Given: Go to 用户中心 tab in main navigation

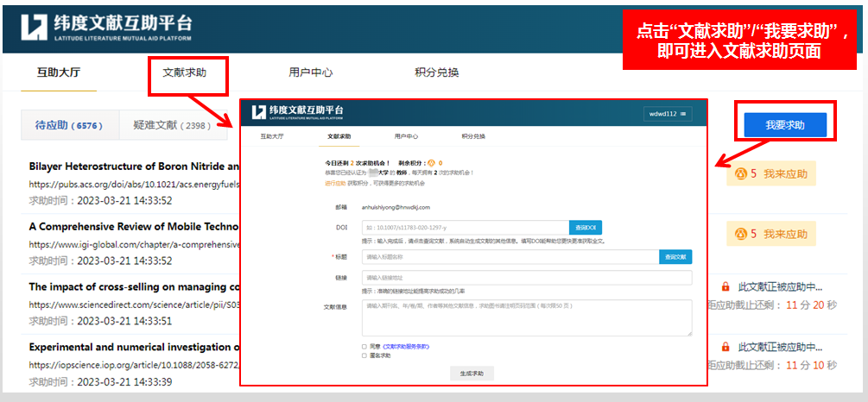Looking at the screenshot, I should click(x=311, y=72).
